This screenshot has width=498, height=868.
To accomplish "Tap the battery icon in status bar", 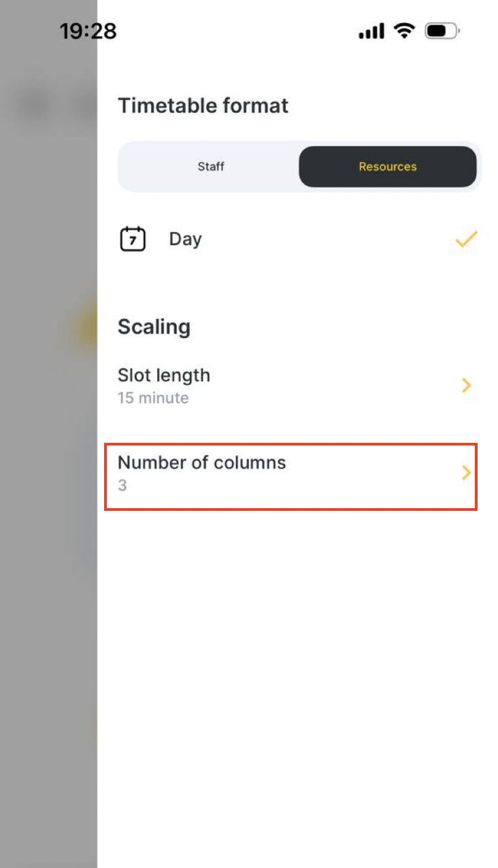I will click(x=442, y=31).
